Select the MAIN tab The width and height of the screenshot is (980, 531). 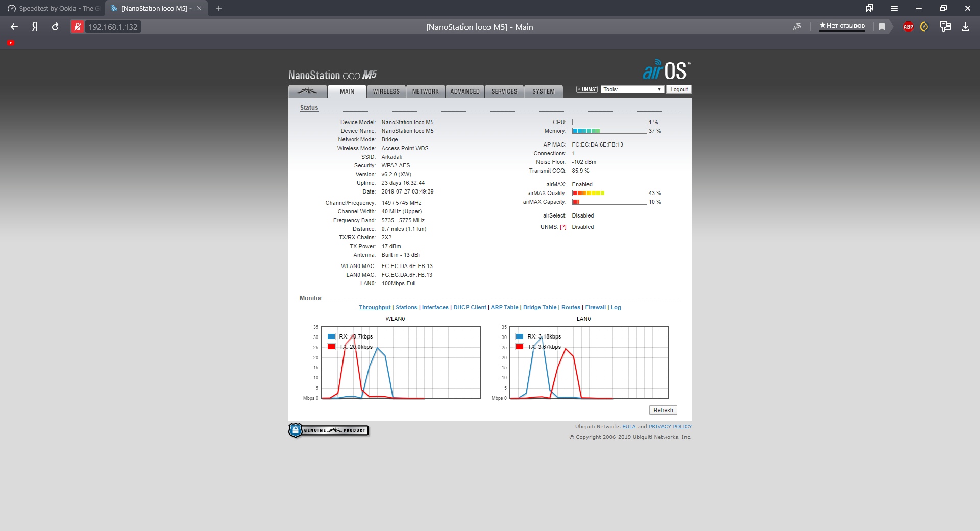[x=347, y=91]
